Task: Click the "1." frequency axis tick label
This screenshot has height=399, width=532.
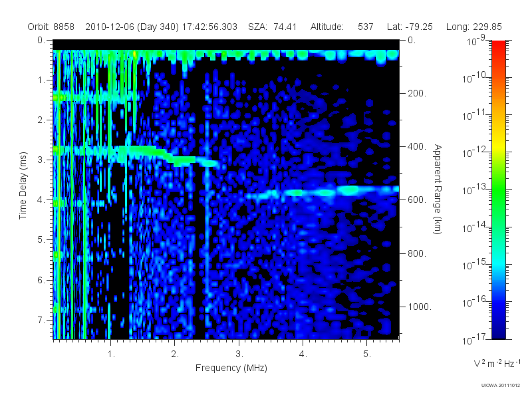Action: [111, 354]
